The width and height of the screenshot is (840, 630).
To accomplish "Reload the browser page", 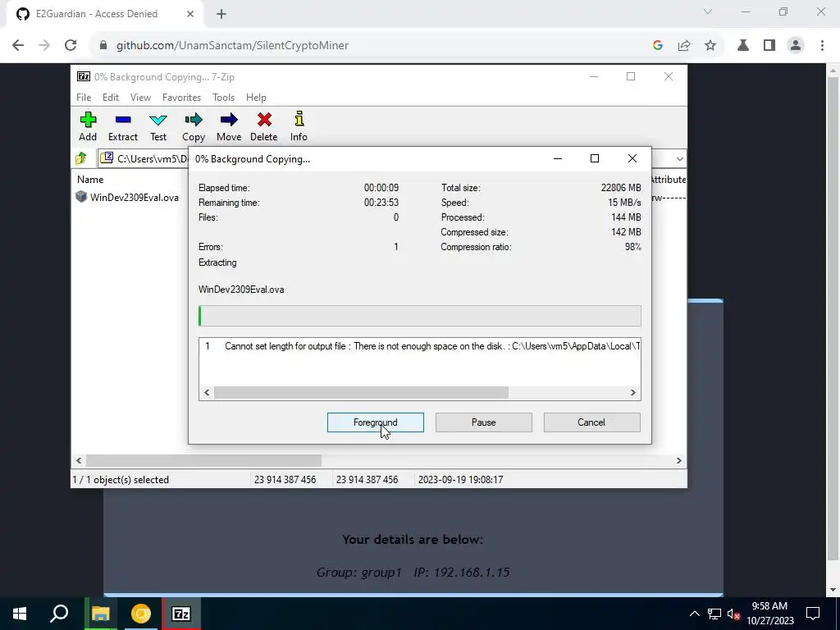I will point(71,46).
